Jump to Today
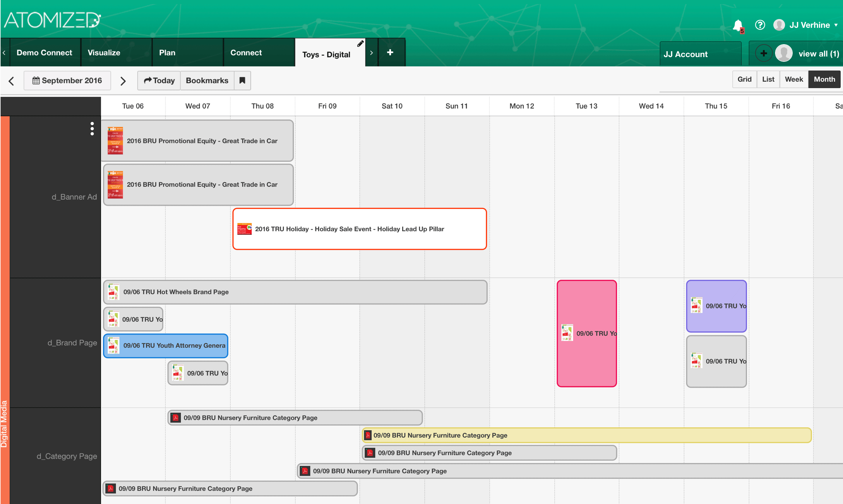The width and height of the screenshot is (843, 504). coord(159,80)
